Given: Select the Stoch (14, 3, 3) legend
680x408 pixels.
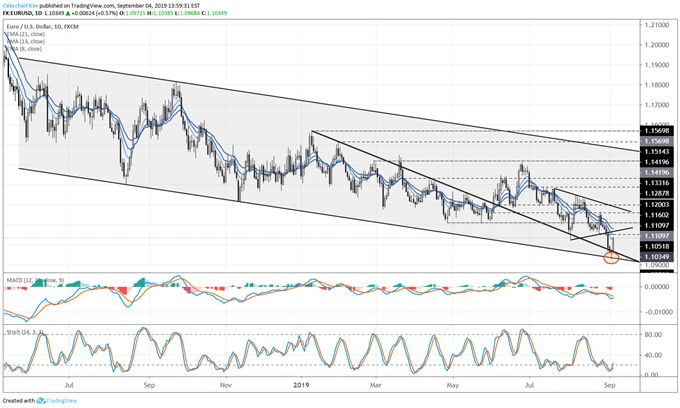Looking at the screenshot, I should 25,333.
